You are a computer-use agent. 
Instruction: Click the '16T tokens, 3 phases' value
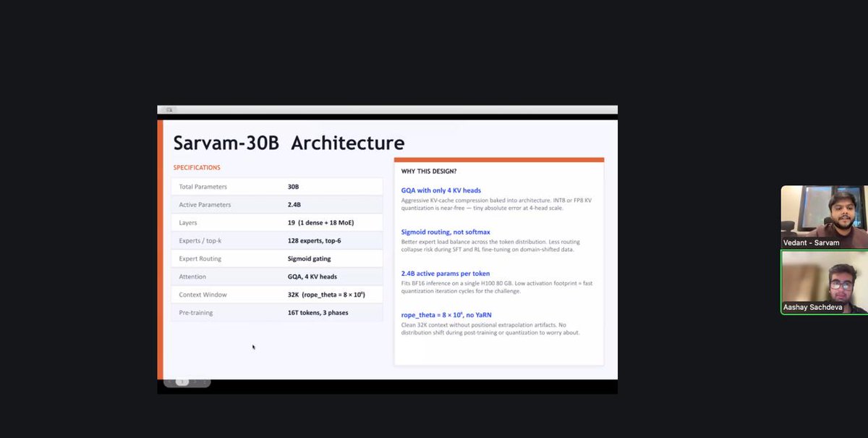[x=319, y=313]
